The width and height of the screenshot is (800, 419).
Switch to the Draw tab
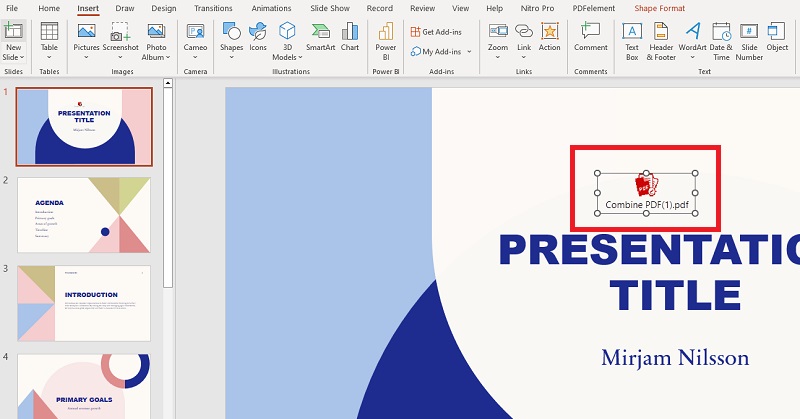coord(124,8)
